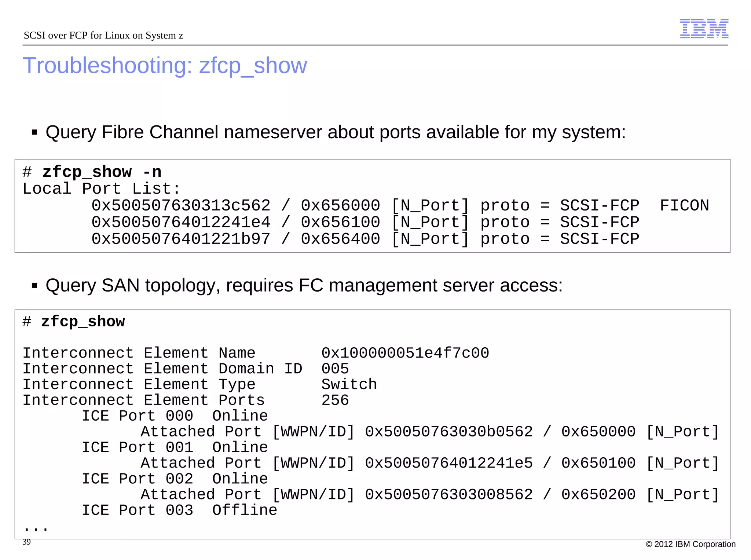Click attached port ID 0x650100

click(598, 464)
